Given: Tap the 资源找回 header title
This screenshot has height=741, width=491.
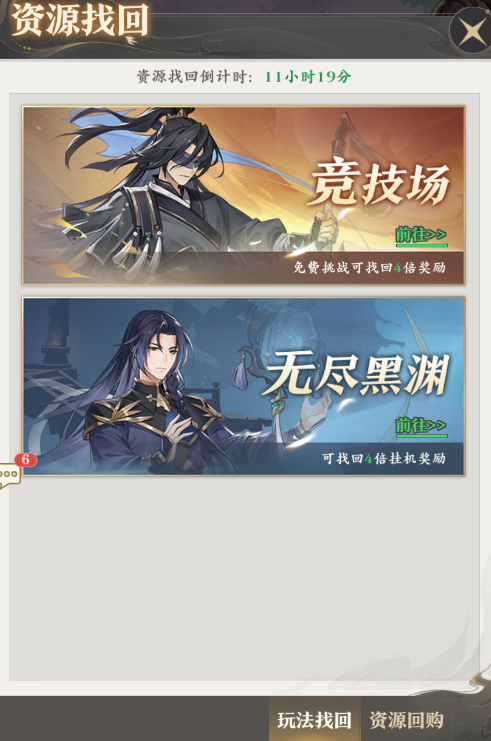Looking at the screenshot, I should 79,21.
